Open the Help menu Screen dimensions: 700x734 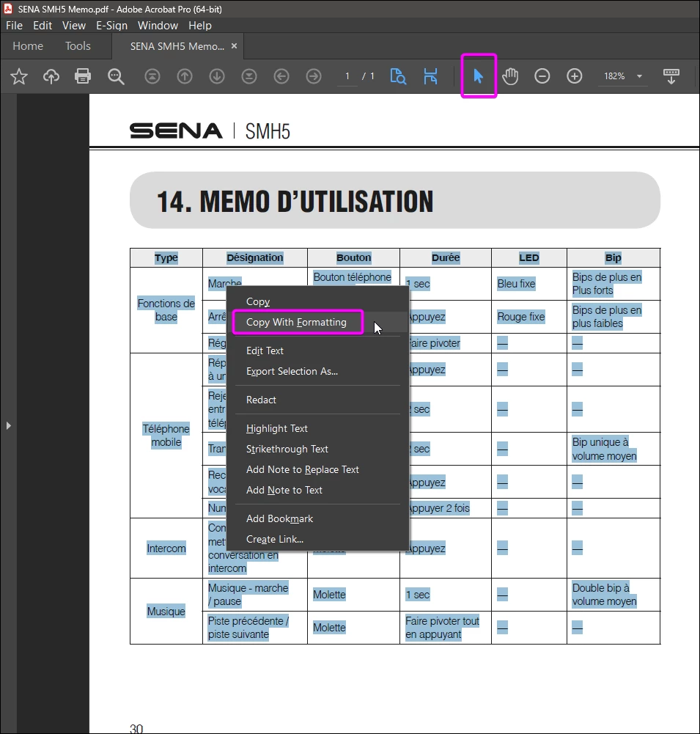200,25
